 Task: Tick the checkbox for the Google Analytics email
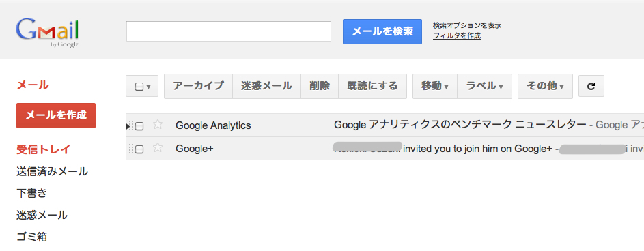(x=139, y=126)
